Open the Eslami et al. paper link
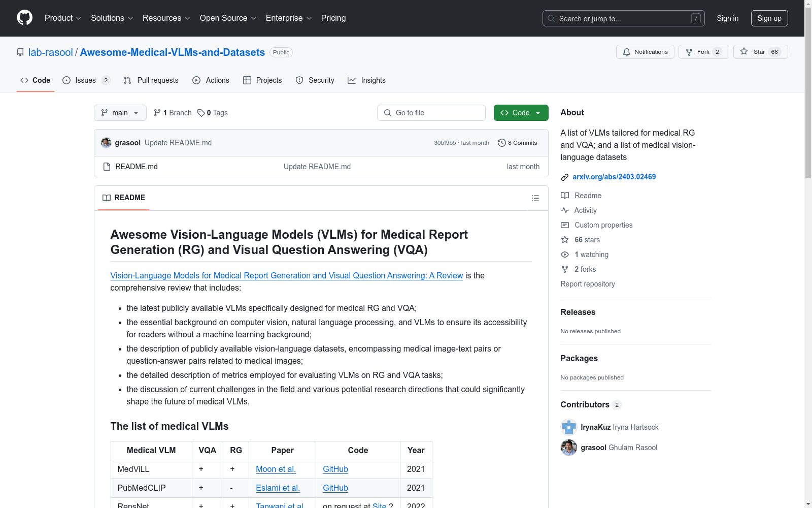The width and height of the screenshot is (812, 508). 278,488
